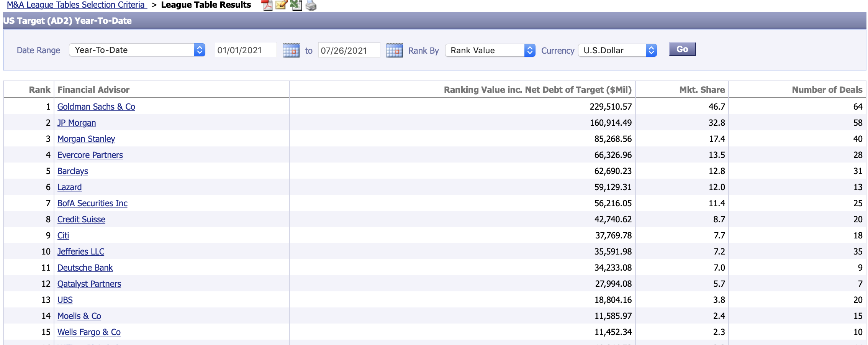Open the Rank By dropdown

point(490,50)
